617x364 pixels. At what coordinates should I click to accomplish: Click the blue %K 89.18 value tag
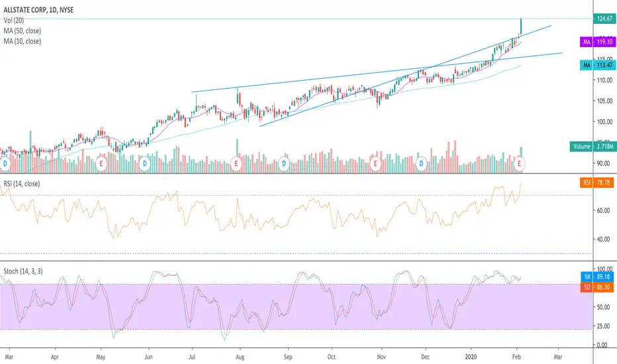point(596,277)
